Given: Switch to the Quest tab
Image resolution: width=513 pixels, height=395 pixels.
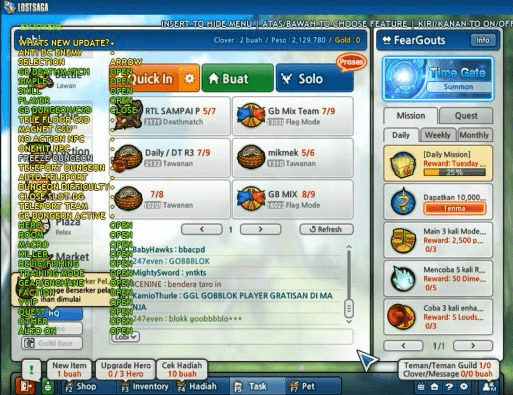Looking at the screenshot, I should (466, 116).
